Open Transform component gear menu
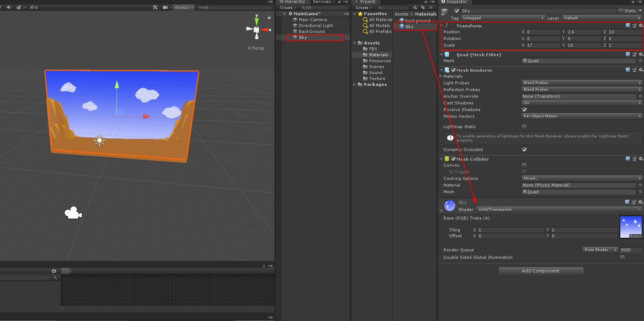 click(x=641, y=26)
